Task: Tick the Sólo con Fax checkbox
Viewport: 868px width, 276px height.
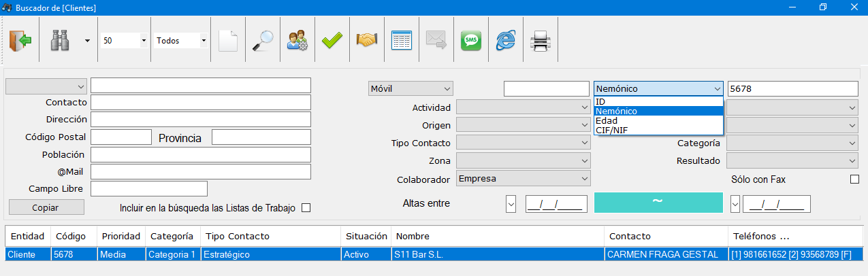Action: click(x=855, y=179)
